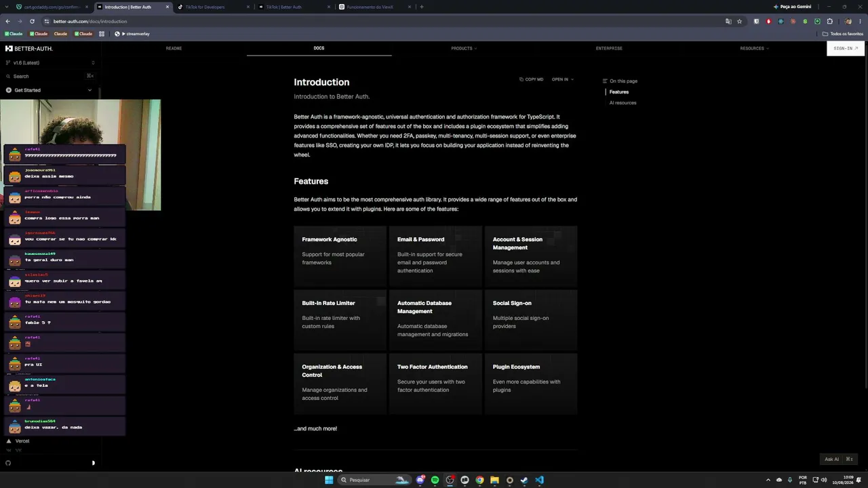Switch to the Funcionamento do ViewX tab
Image resolution: width=868 pixels, height=488 pixels.
point(374,7)
